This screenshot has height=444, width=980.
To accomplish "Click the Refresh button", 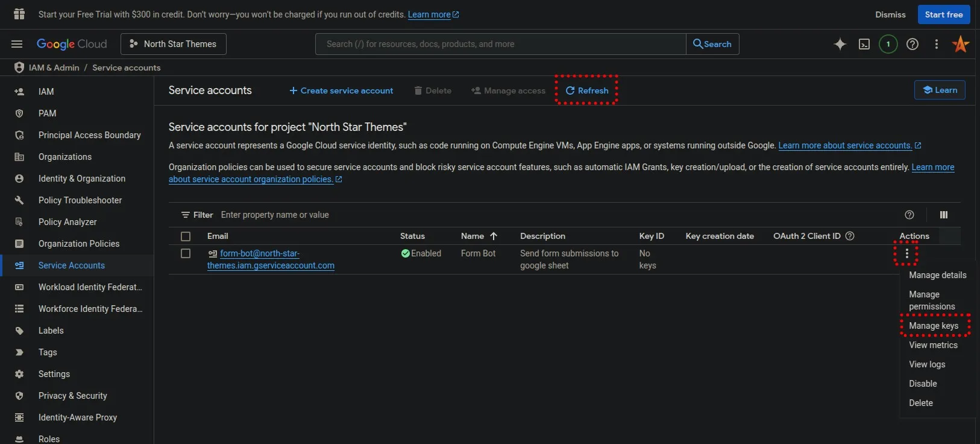I will click(x=586, y=90).
